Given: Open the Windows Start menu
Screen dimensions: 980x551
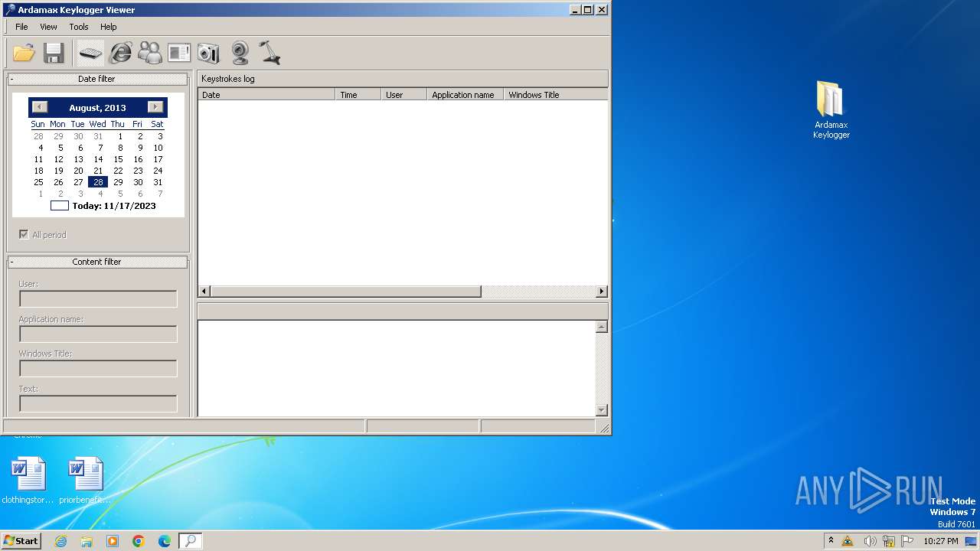Looking at the screenshot, I should pyautogui.click(x=21, y=540).
